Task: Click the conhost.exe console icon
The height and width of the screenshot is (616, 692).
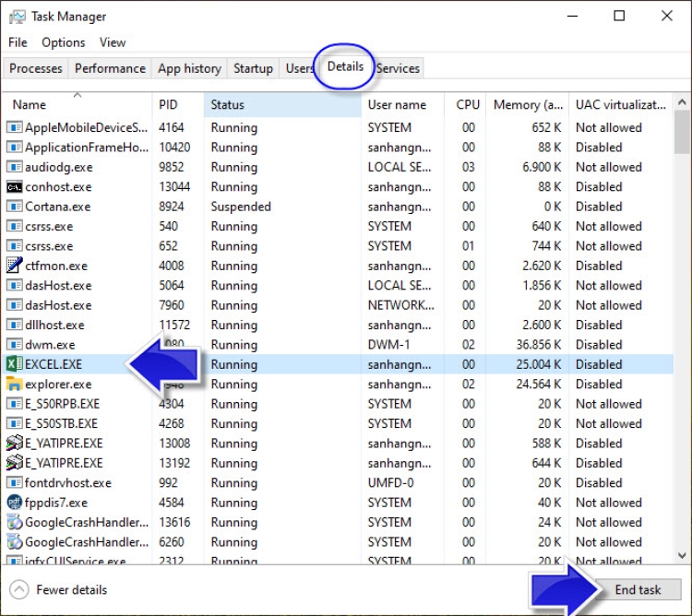Action: click(14, 187)
